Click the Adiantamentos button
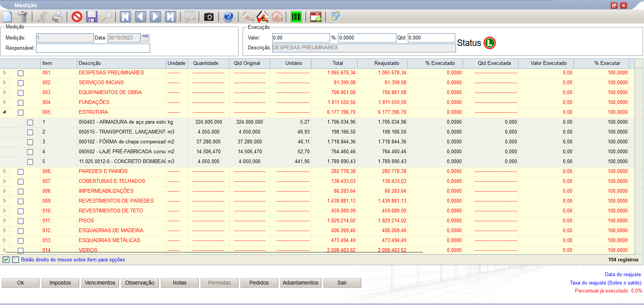Screen dimensions: 644x305 (301, 283)
